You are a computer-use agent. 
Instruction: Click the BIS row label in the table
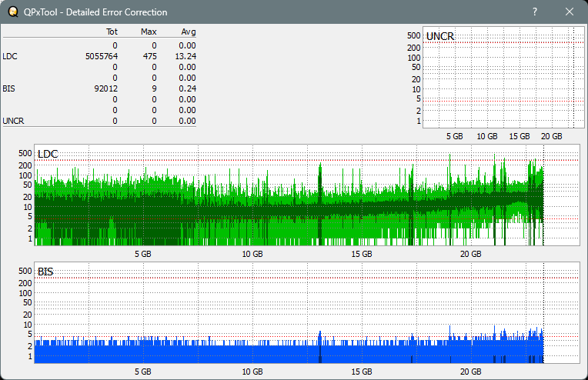point(9,88)
